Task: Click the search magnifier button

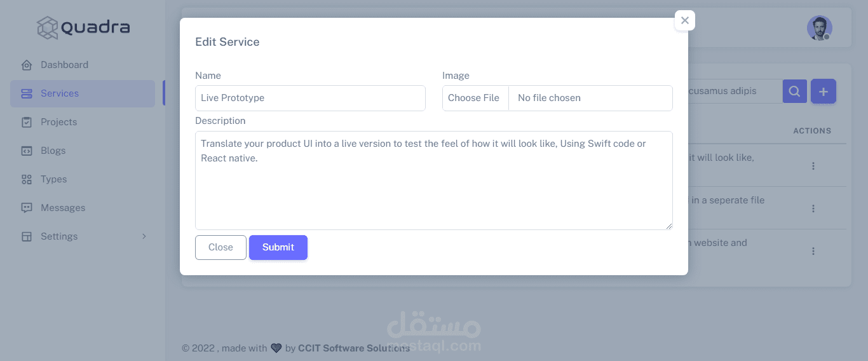Action: [794, 92]
